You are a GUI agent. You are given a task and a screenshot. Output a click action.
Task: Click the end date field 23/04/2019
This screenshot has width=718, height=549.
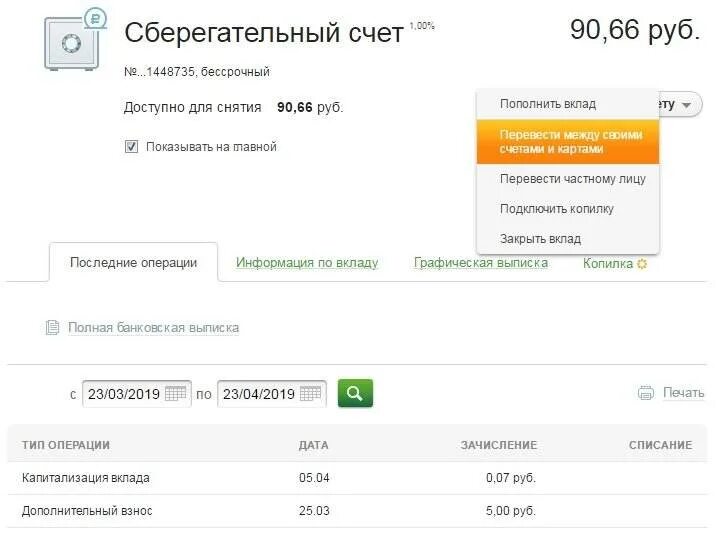tap(272, 393)
